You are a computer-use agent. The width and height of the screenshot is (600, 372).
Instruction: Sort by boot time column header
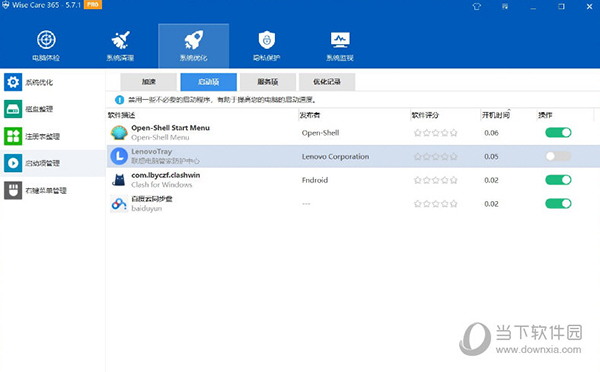point(496,115)
